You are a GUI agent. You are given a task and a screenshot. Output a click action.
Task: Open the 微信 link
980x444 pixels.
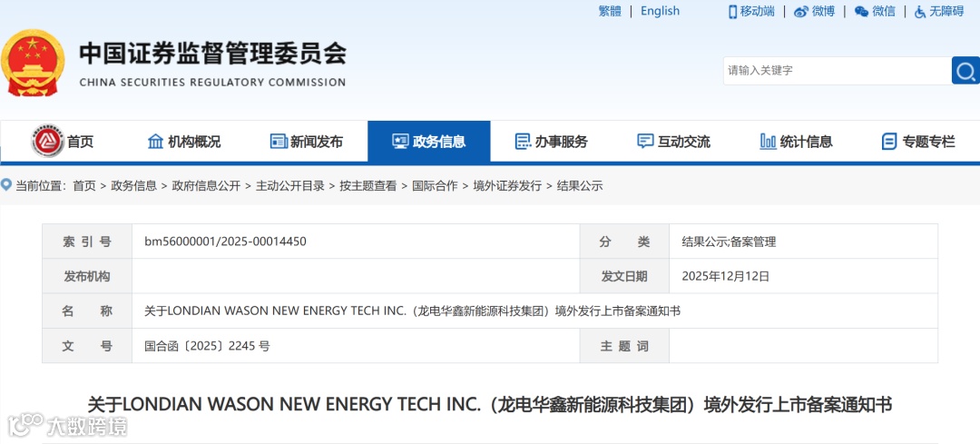click(884, 11)
